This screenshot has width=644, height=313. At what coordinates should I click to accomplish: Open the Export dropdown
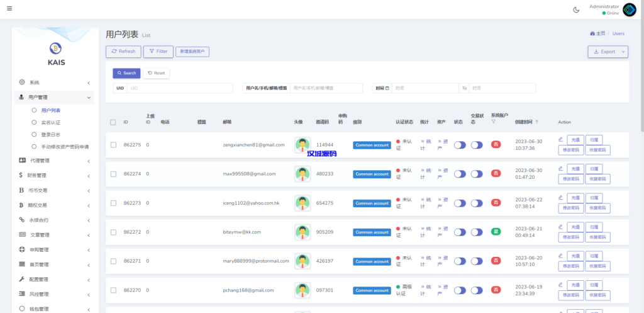[608, 52]
